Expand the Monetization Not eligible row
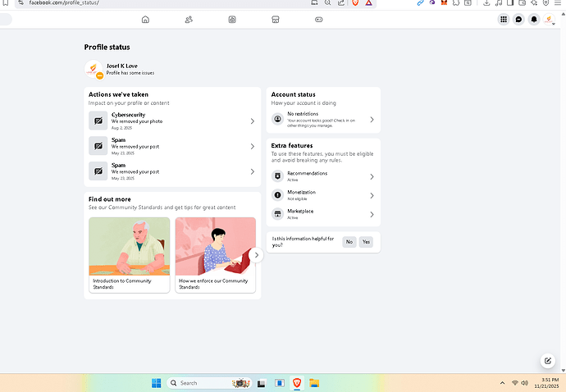The width and height of the screenshot is (566, 392). pyautogui.click(x=323, y=195)
